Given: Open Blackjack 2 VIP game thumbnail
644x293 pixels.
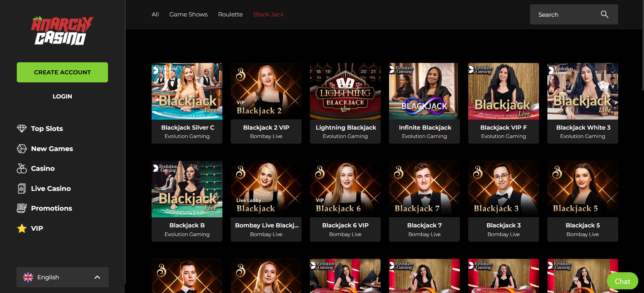Looking at the screenshot, I should click(266, 91).
